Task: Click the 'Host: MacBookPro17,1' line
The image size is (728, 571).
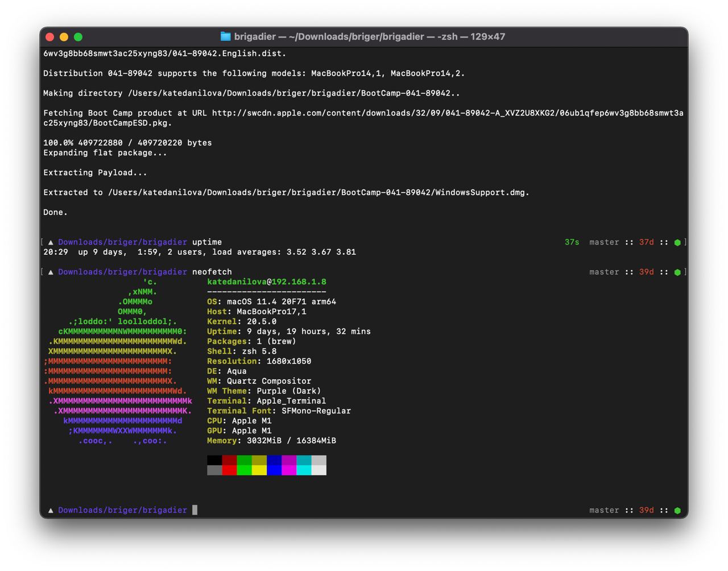Action: (x=257, y=312)
